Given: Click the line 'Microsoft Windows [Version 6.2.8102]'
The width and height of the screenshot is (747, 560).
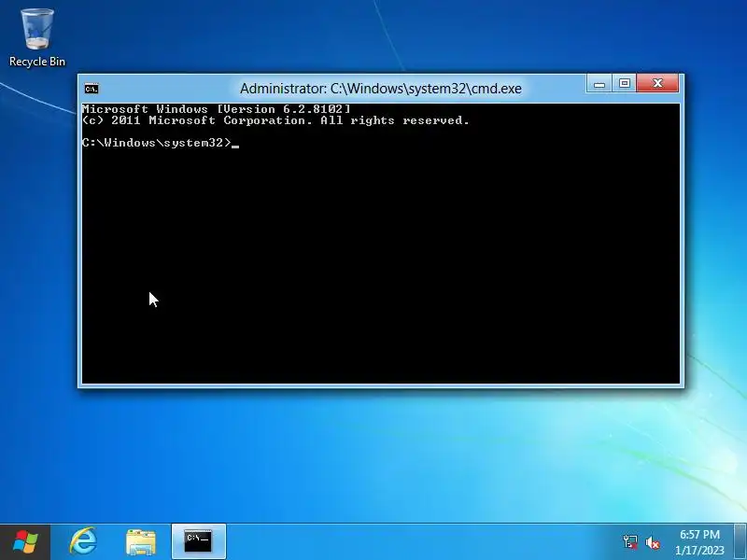Looking at the screenshot, I should tap(217, 109).
